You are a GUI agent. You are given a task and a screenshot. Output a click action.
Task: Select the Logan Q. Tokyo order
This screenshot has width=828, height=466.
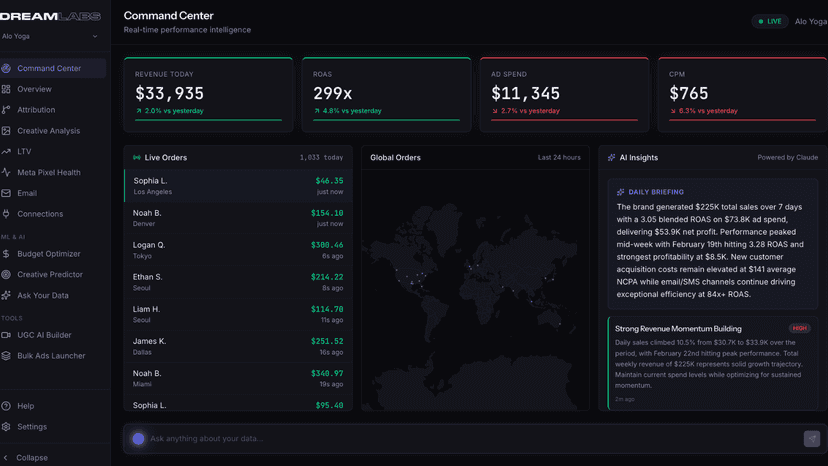[238, 250]
